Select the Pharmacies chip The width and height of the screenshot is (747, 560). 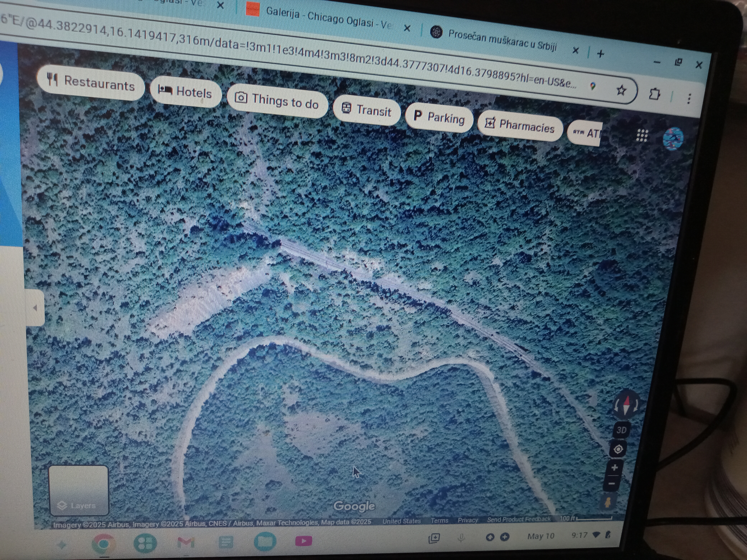click(520, 126)
